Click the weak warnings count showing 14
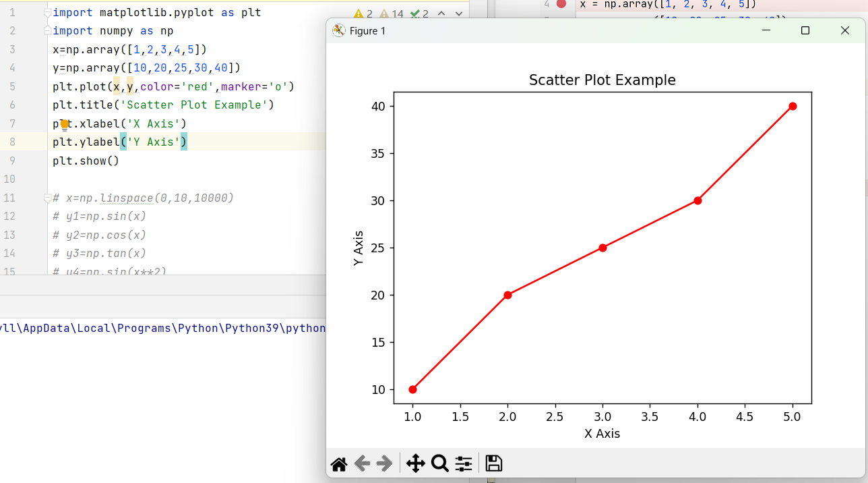868x483 pixels. 393,13
